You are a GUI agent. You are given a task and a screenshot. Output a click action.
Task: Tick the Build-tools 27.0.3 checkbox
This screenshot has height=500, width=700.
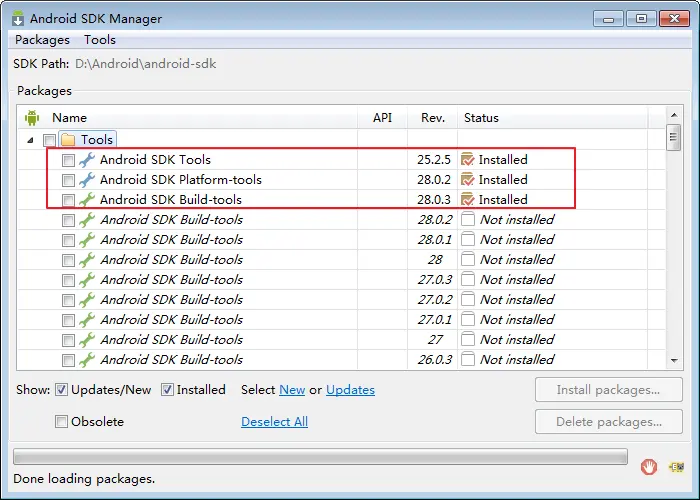[x=68, y=280]
